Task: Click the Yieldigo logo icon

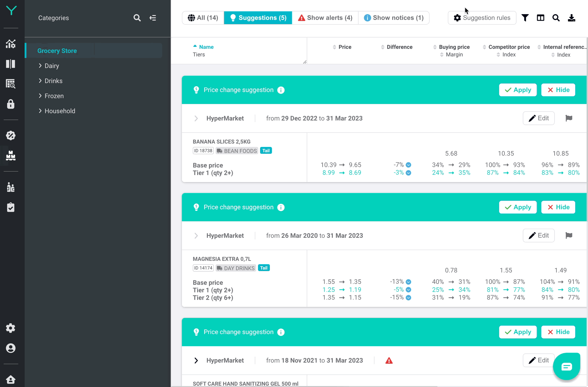Action: 11,10
